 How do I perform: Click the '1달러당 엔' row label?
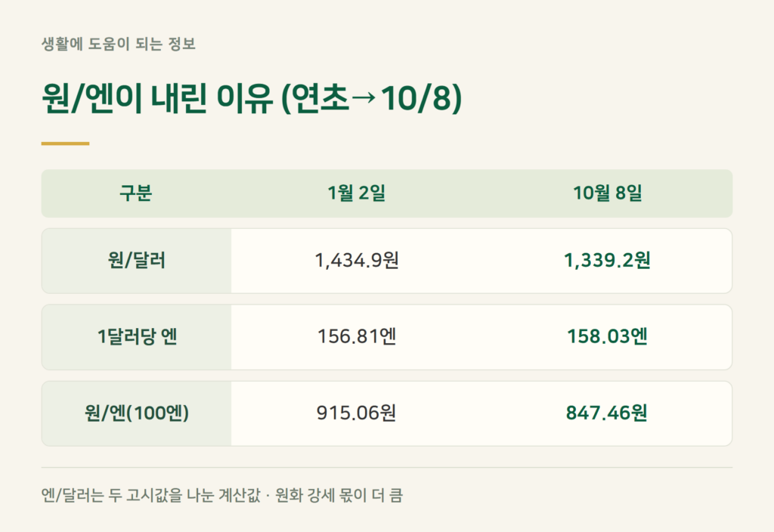coord(137,336)
